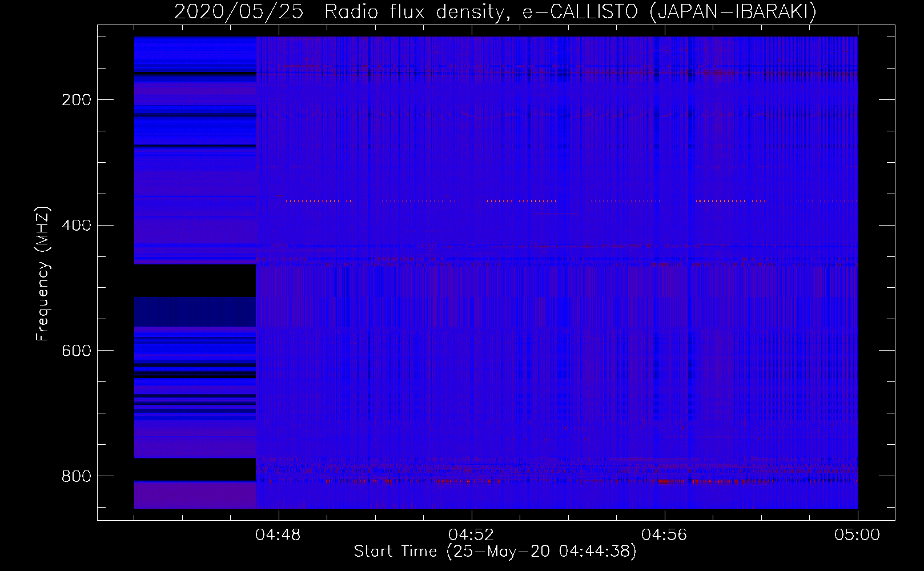Click the 800 frequency tick label
Image resolution: width=924 pixels, height=571 pixels.
pyautogui.click(x=76, y=476)
